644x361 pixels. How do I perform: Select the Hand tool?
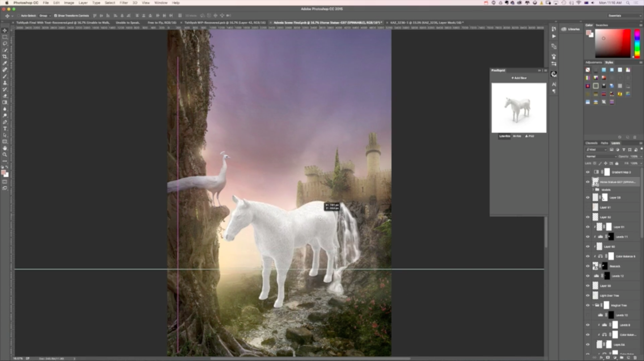click(5, 147)
